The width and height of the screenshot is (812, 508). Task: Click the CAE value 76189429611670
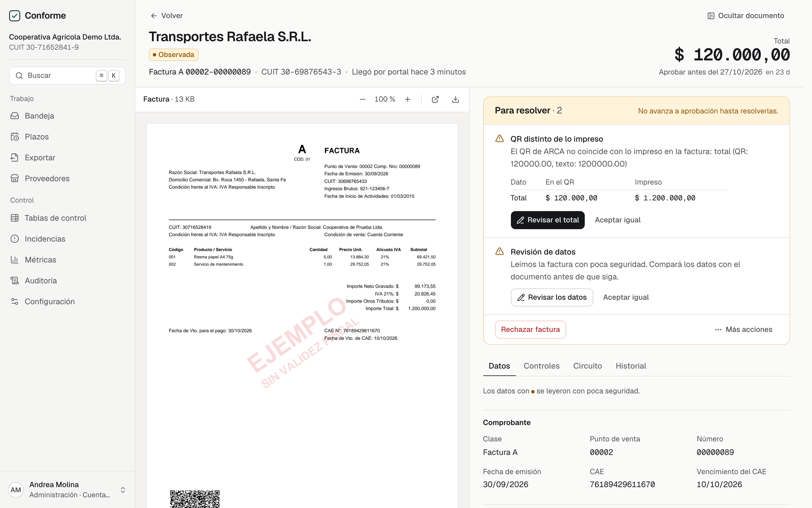point(622,485)
